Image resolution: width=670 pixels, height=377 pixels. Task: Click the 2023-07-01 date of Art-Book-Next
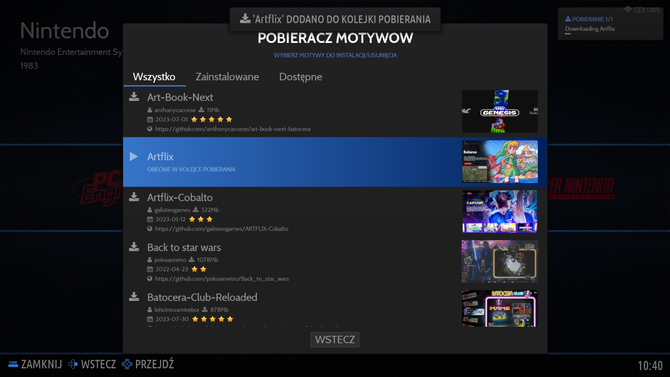[x=171, y=119]
